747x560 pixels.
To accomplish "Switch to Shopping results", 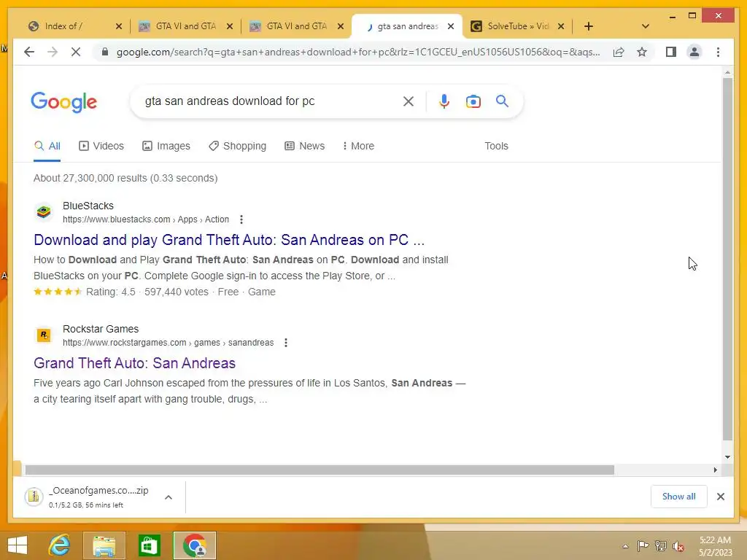I will click(237, 146).
